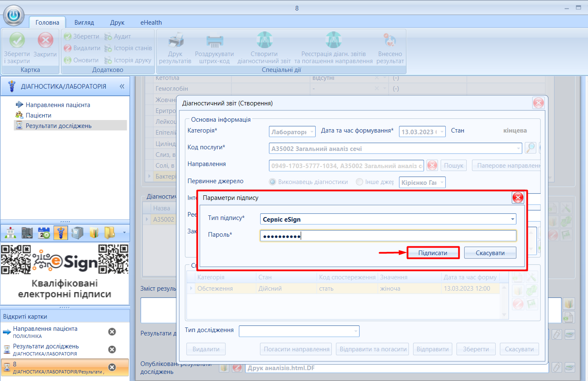Open Історія друку in the ribbon
Screen dimensions: 588x381
(x=128, y=60)
